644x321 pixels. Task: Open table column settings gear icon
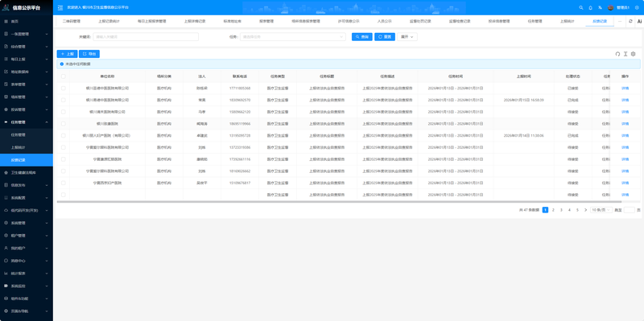tap(633, 54)
